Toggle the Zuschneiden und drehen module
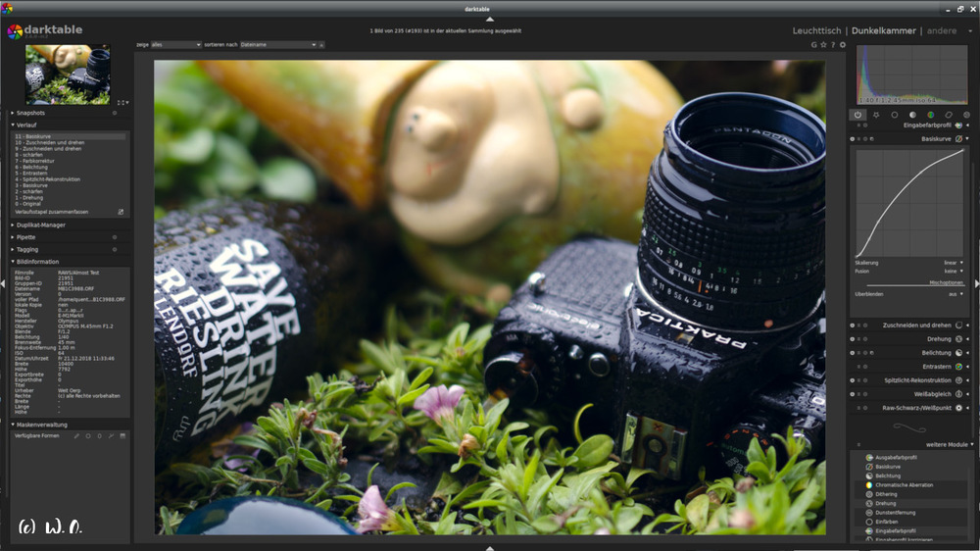The height and width of the screenshot is (551, 980). (852, 325)
